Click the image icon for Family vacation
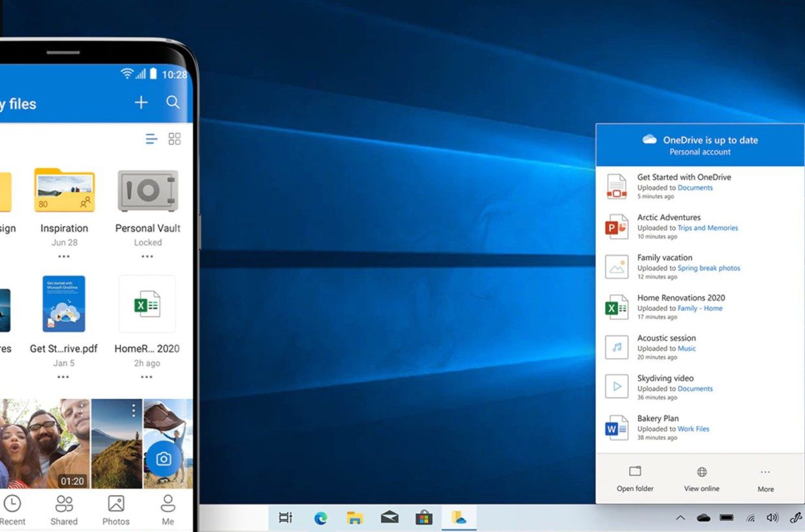805x532 pixels. [617, 267]
